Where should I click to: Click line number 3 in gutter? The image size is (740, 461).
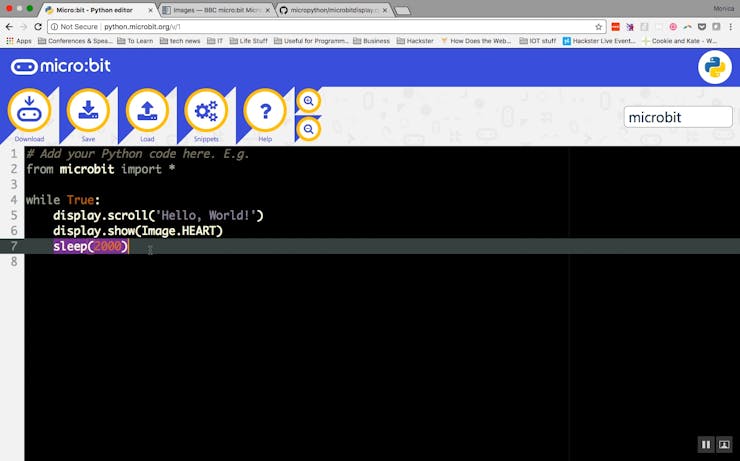click(x=14, y=184)
